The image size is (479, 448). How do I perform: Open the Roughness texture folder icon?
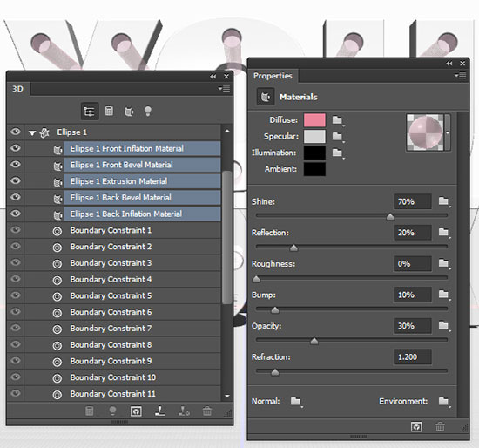[443, 263]
